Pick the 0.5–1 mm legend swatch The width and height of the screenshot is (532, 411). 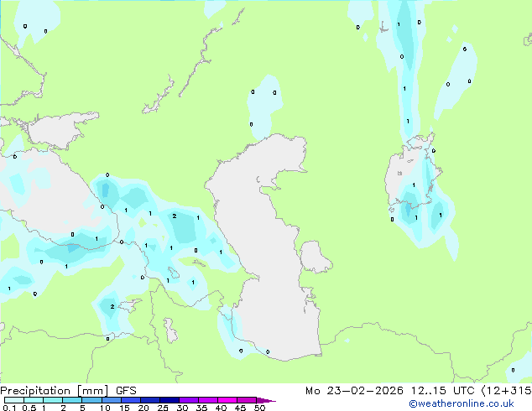point(34,400)
